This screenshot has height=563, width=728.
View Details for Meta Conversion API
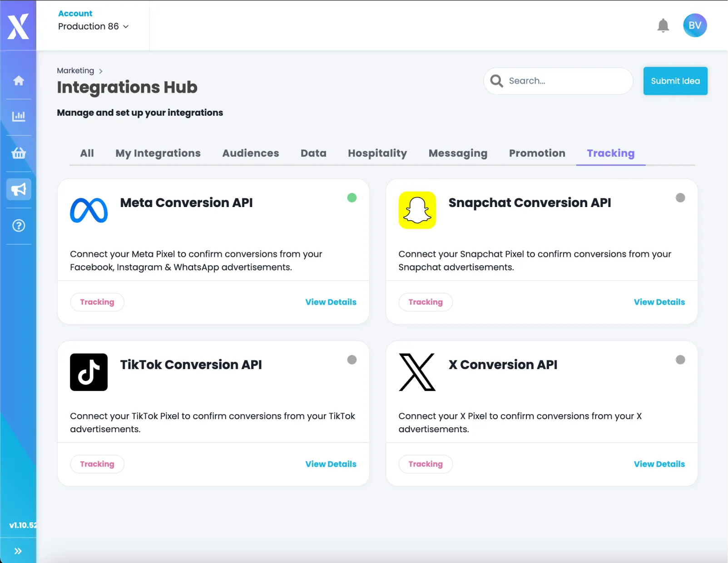point(331,302)
